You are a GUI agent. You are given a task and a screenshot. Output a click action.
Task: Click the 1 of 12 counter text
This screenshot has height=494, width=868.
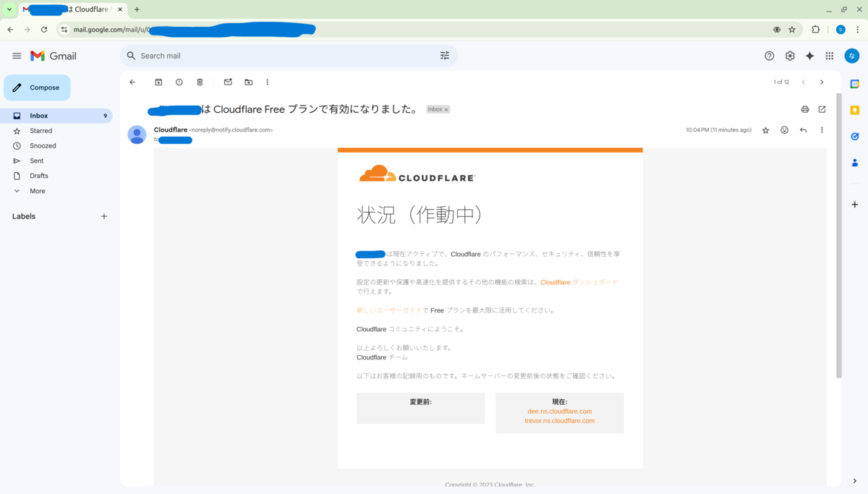click(x=781, y=82)
